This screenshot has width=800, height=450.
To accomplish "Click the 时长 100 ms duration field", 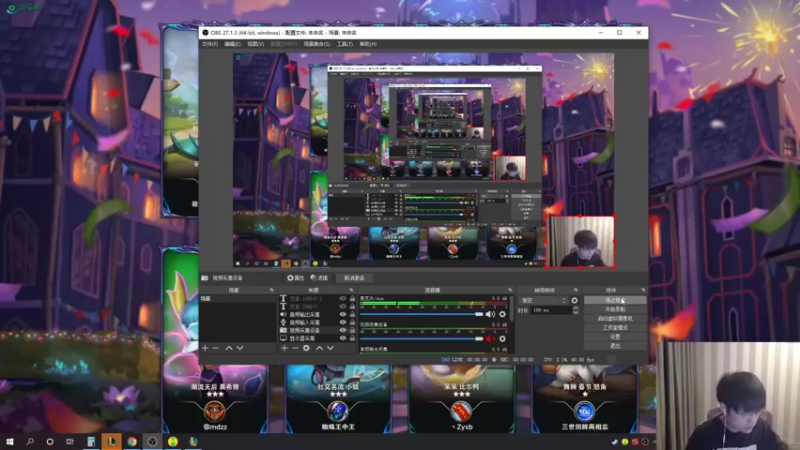I will (550, 310).
